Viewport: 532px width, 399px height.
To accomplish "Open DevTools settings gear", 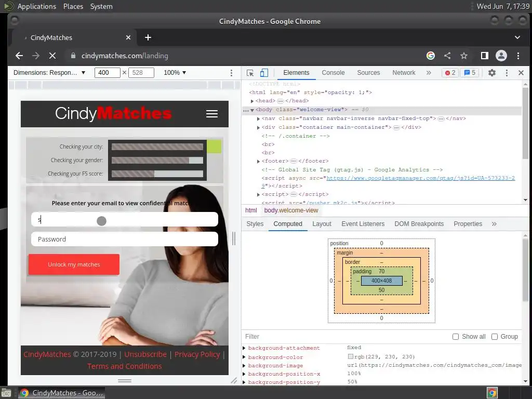I will point(492,73).
